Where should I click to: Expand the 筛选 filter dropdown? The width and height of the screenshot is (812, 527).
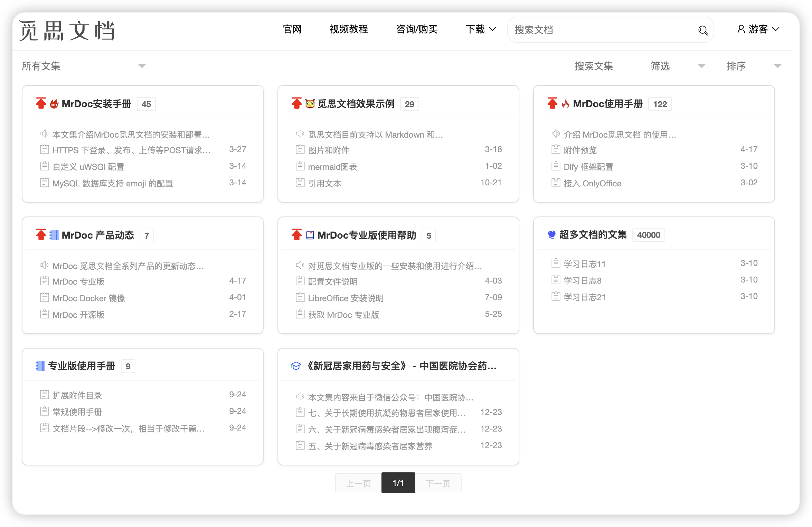coord(678,66)
